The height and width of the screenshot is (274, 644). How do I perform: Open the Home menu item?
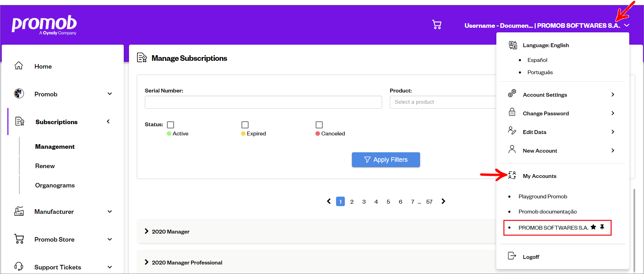click(43, 66)
